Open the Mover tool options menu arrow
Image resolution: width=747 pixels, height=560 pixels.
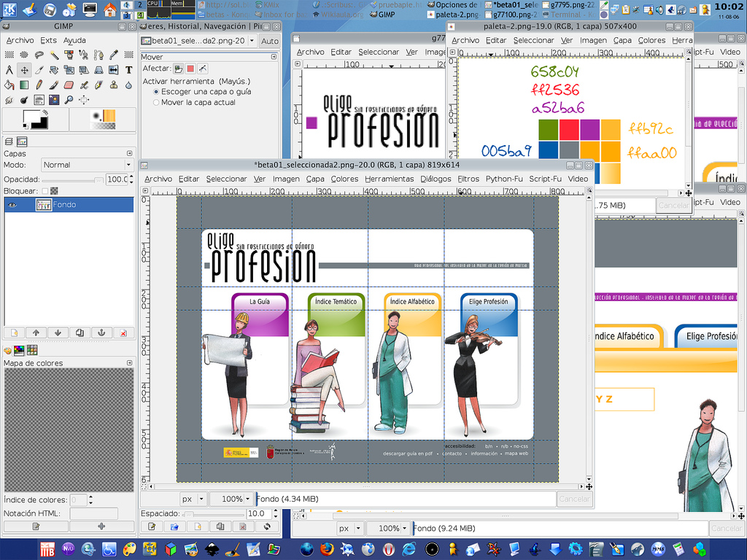click(x=274, y=57)
